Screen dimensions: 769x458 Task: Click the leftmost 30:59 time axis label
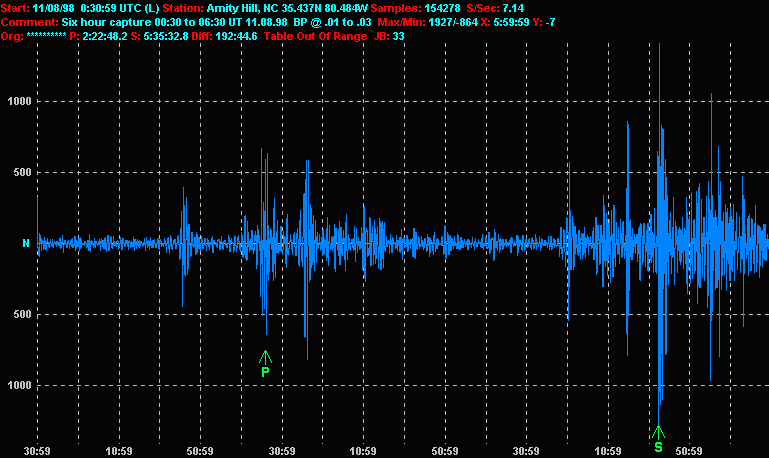37,451
